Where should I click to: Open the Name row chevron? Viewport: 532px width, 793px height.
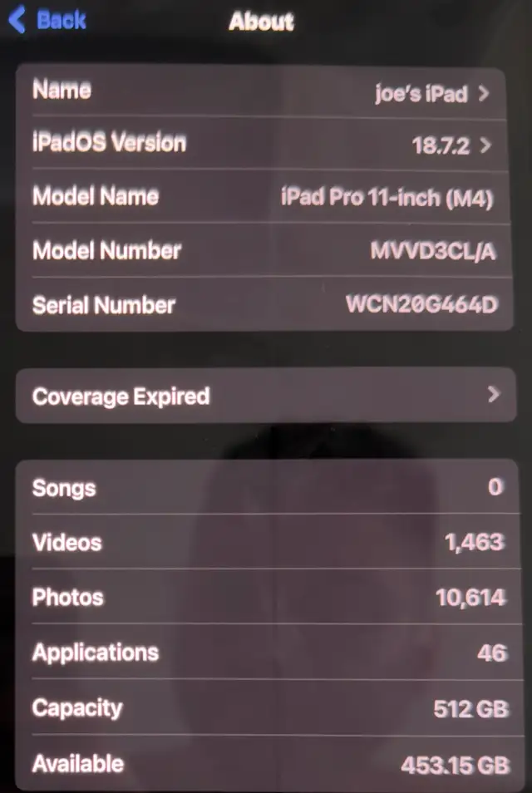pos(484,93)
